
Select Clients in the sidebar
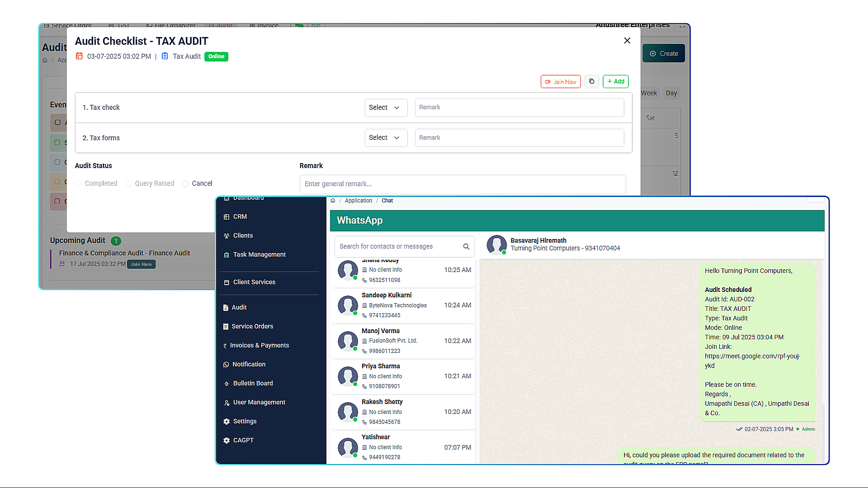(x=244, y=235)
